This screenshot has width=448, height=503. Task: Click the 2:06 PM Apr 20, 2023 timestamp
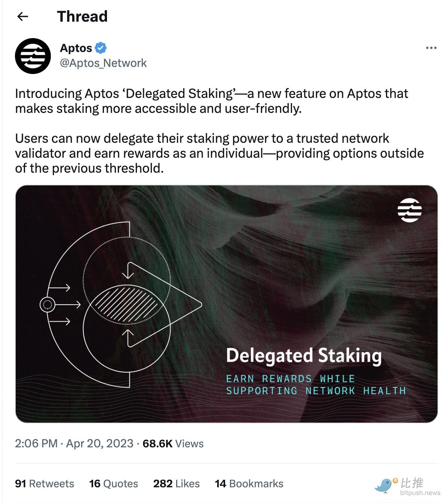(x=74, y=444)
